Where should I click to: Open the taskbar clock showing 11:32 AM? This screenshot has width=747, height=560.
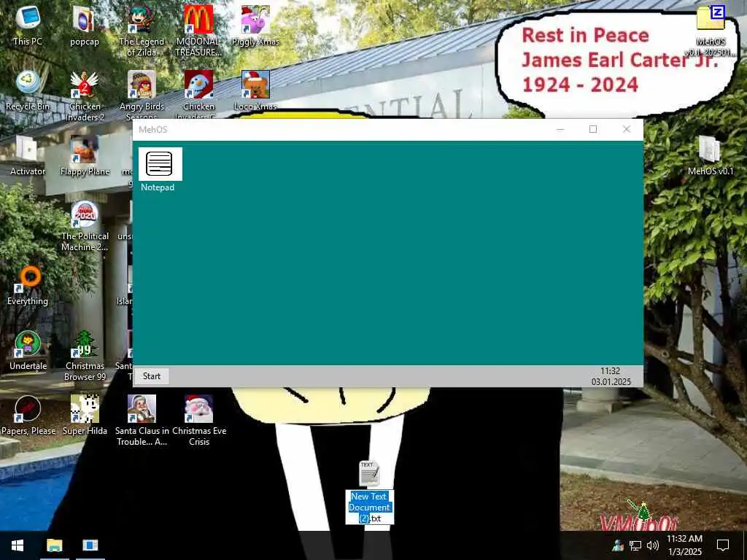pyautogui.click(x=684, y=545)
